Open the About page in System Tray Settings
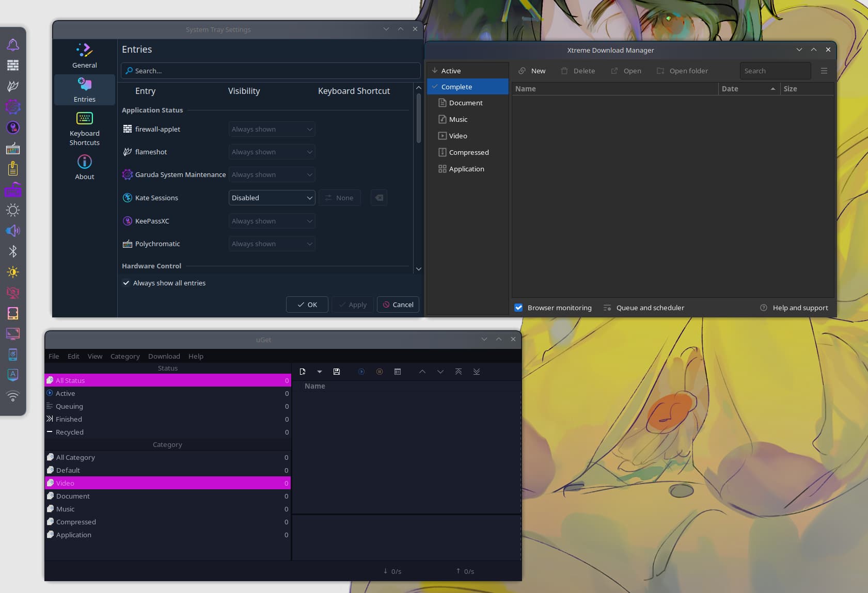This screenshot has height=593, width=868. [85, 167]
